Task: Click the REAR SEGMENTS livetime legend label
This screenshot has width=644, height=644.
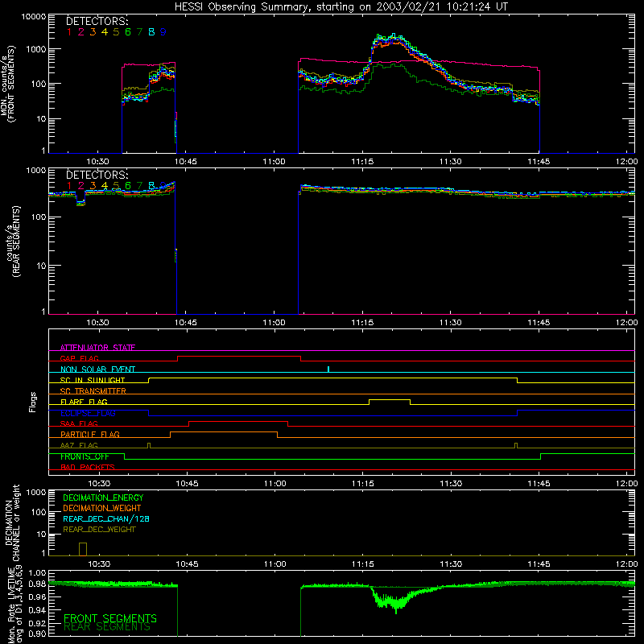Action: click(107, 627)
